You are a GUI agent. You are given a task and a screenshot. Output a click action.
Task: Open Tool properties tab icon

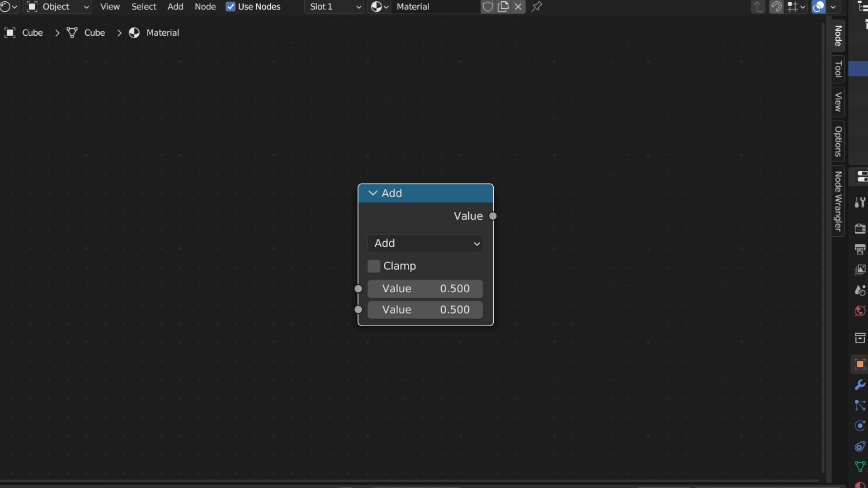tap(860, 202)
